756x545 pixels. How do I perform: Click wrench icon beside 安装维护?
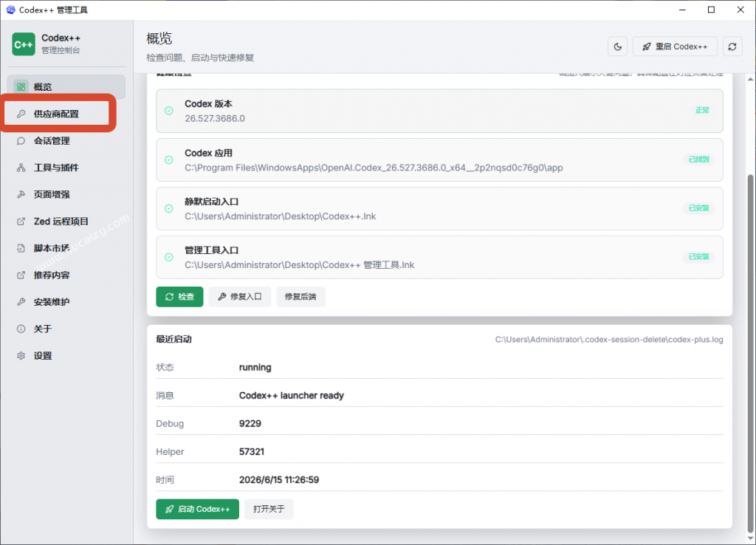pyautogui.click(x=21, y=302)
